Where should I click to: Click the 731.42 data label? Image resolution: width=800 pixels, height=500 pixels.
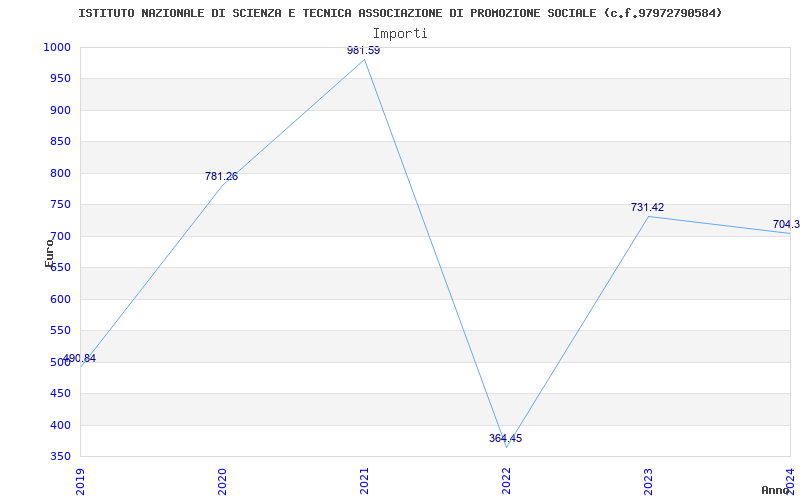(647, 207)
